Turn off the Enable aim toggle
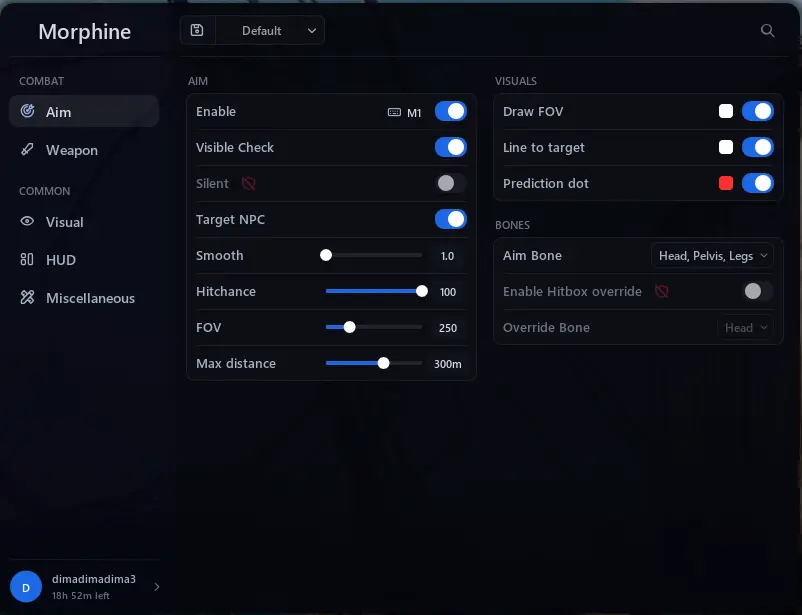Viewport: 802px width, 615px height. (451, 111)
